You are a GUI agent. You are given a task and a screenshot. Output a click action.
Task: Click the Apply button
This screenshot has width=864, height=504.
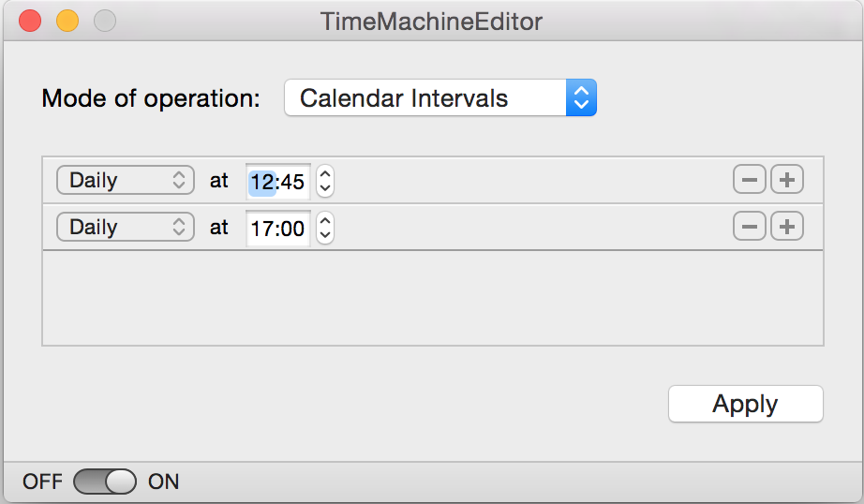[745, 404]
